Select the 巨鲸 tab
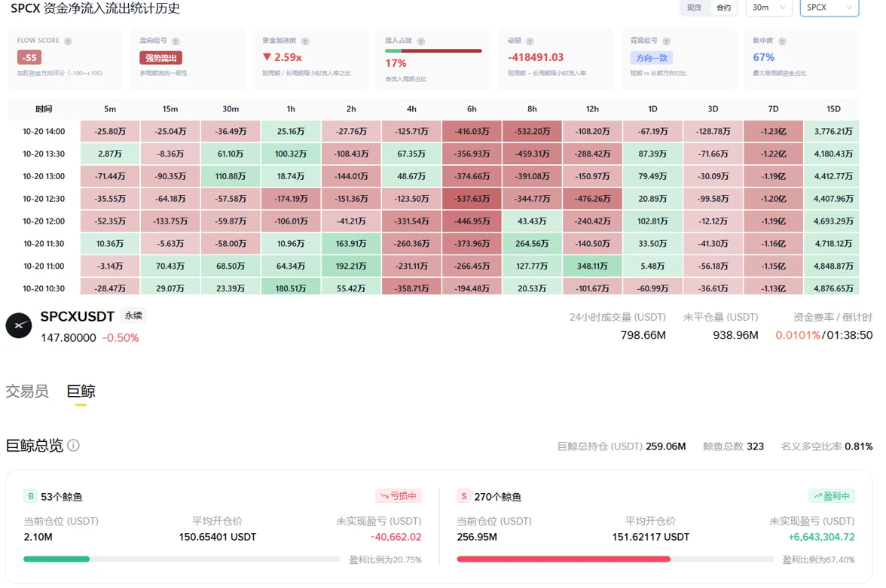 click(x=81, y=391)
